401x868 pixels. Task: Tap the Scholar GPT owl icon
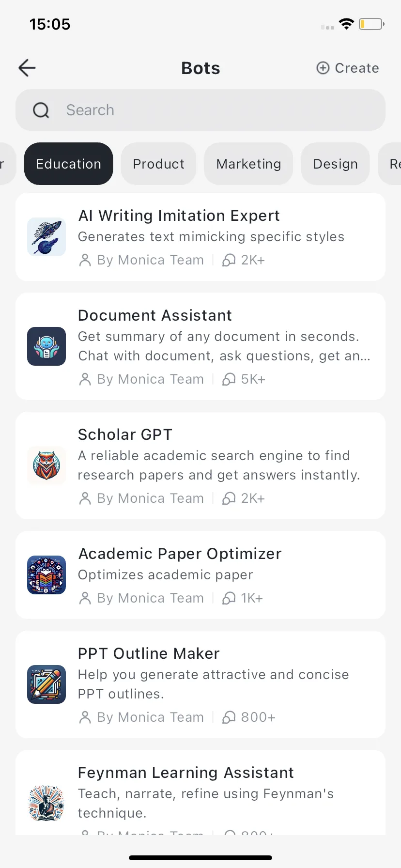point(46,465)
